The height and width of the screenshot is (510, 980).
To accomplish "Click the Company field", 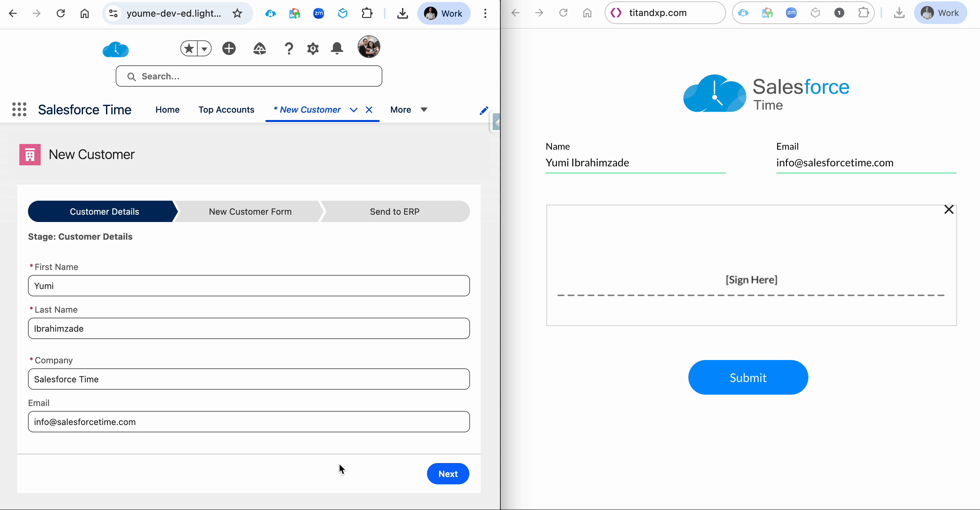I will 249,379.
